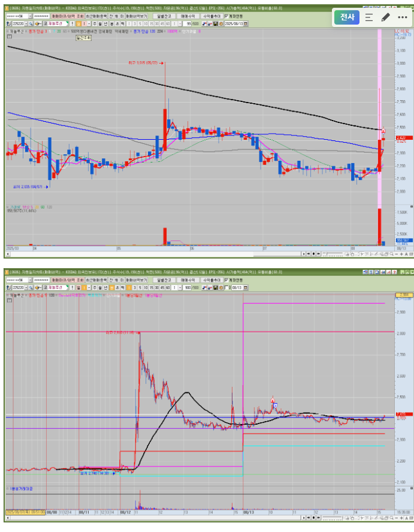Click save disk icon in daily chart toolbar
Image resolution: width=414 pixels, height=532 pixels.
[x=216, y=23]
